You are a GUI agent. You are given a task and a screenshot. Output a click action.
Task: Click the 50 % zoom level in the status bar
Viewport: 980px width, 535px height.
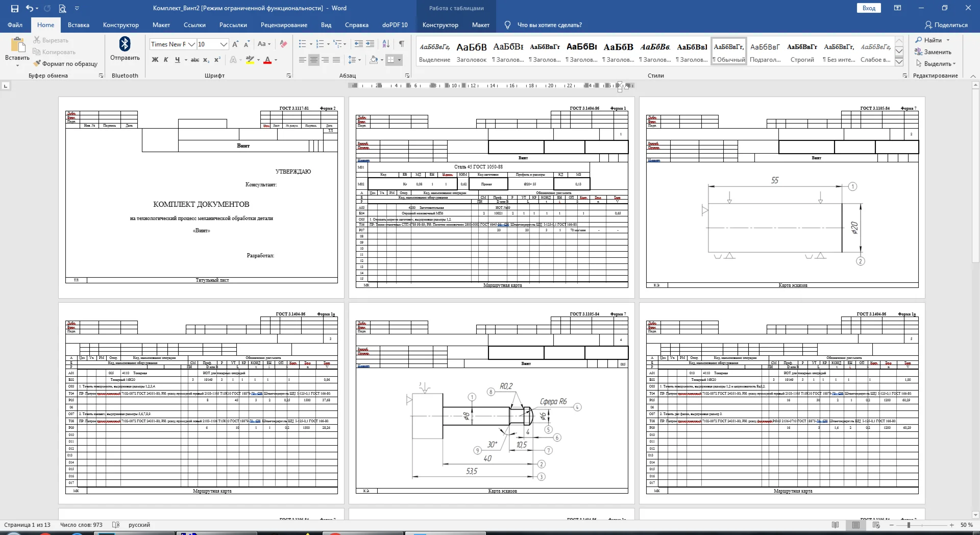point(966,525)
